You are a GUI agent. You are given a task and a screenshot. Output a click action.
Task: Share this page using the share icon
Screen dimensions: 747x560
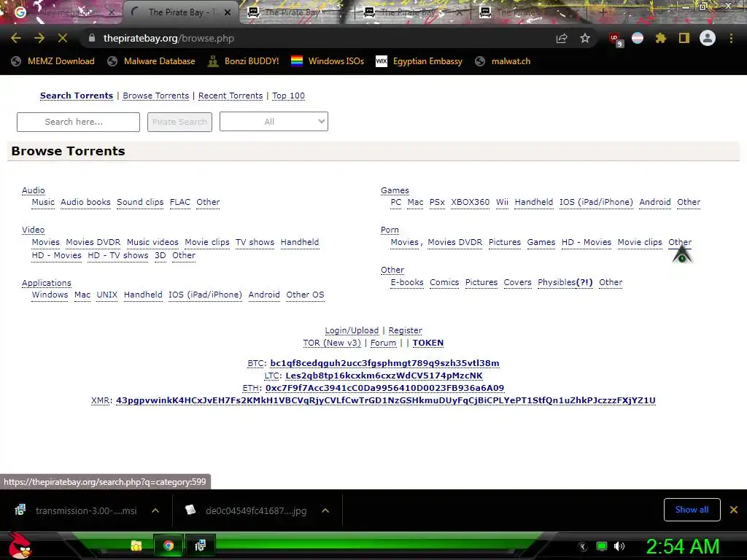[562, 38]
